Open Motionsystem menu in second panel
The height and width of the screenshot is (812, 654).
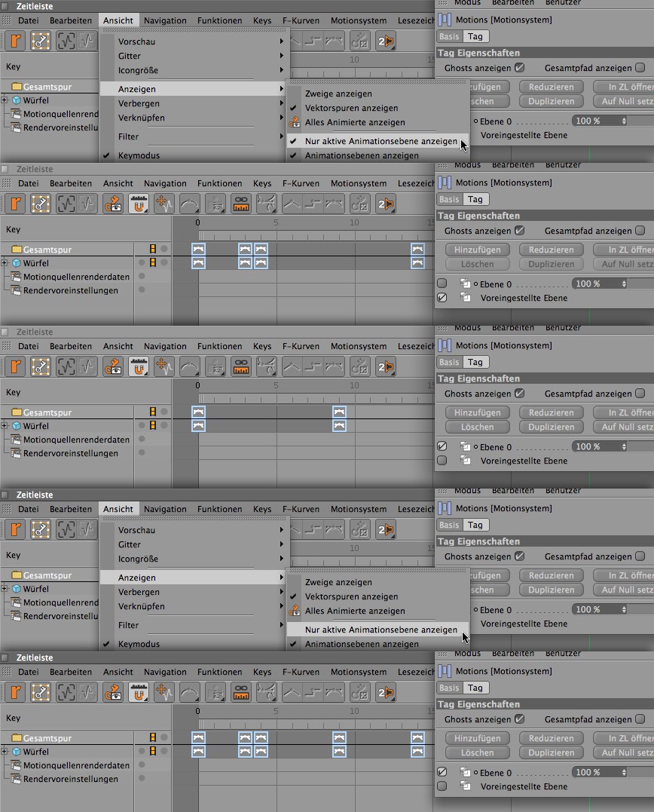tap(359, 183)
